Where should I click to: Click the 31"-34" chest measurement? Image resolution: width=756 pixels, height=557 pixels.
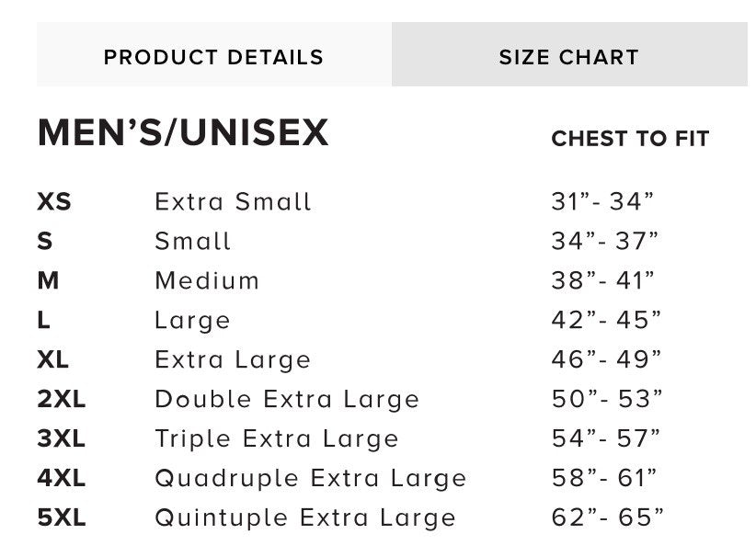pos(602,201)
